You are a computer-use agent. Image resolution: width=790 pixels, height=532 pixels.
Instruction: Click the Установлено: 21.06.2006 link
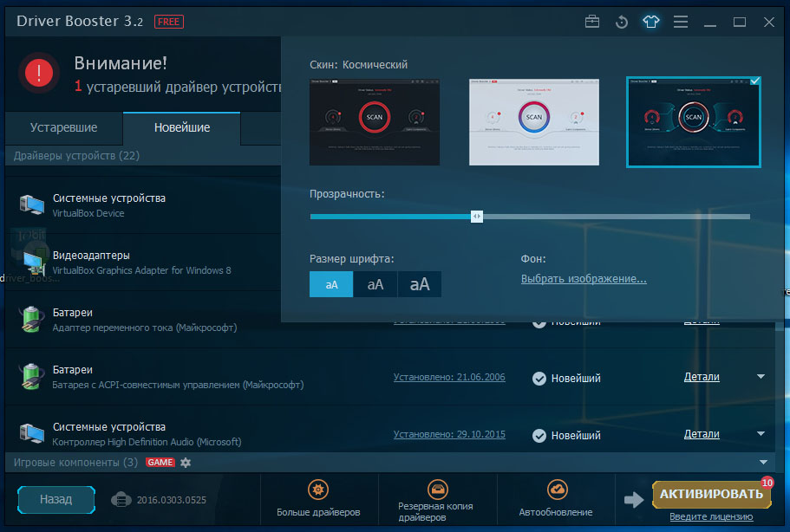tap(449, 377)
